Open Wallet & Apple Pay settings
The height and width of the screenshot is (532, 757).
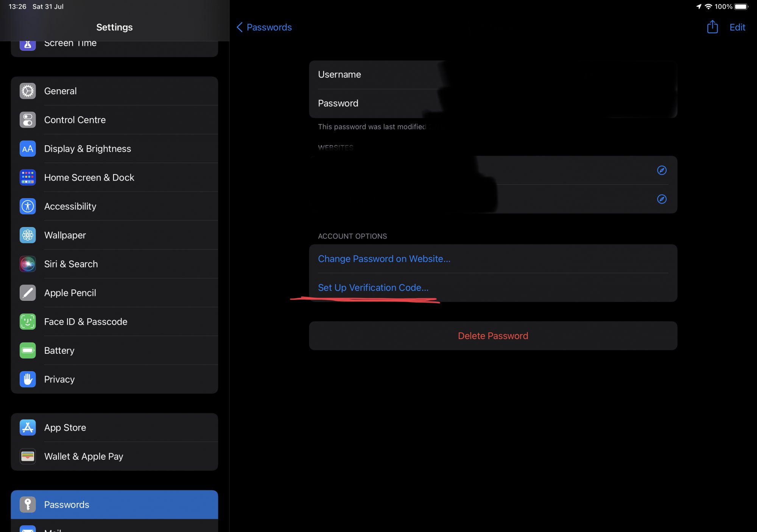[83, 456]
